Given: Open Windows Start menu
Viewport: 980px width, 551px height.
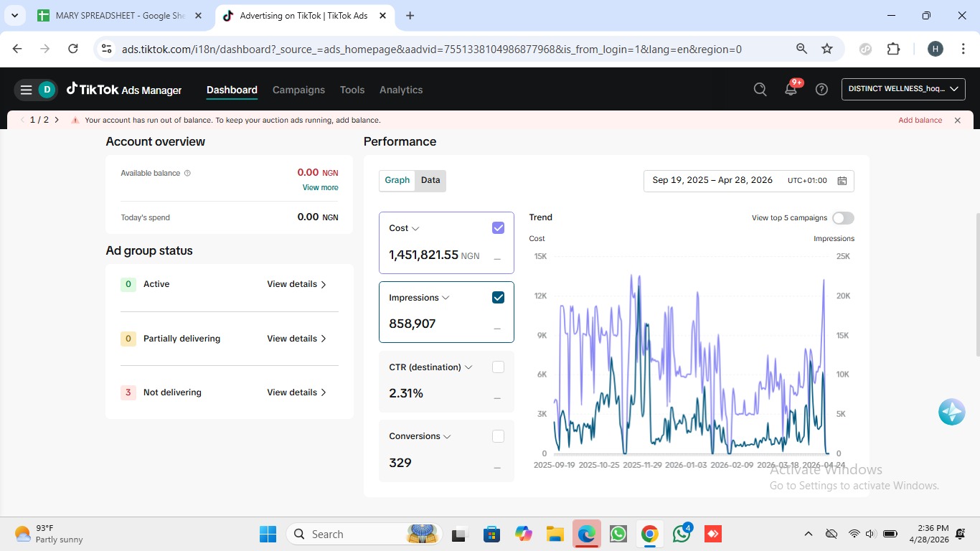Looking at the screenshot, I should click(x=268, y=534).
